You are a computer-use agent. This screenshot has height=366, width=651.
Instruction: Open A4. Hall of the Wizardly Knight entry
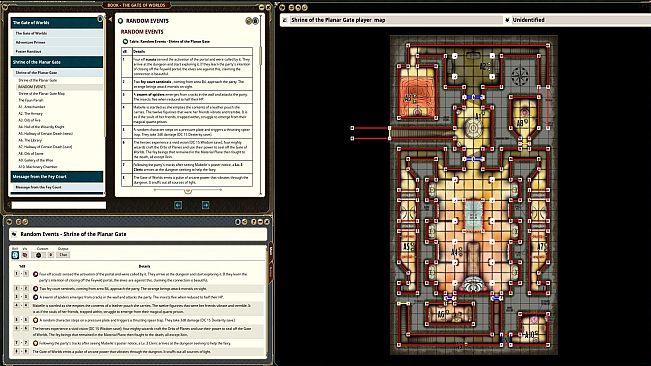[41, 127]
